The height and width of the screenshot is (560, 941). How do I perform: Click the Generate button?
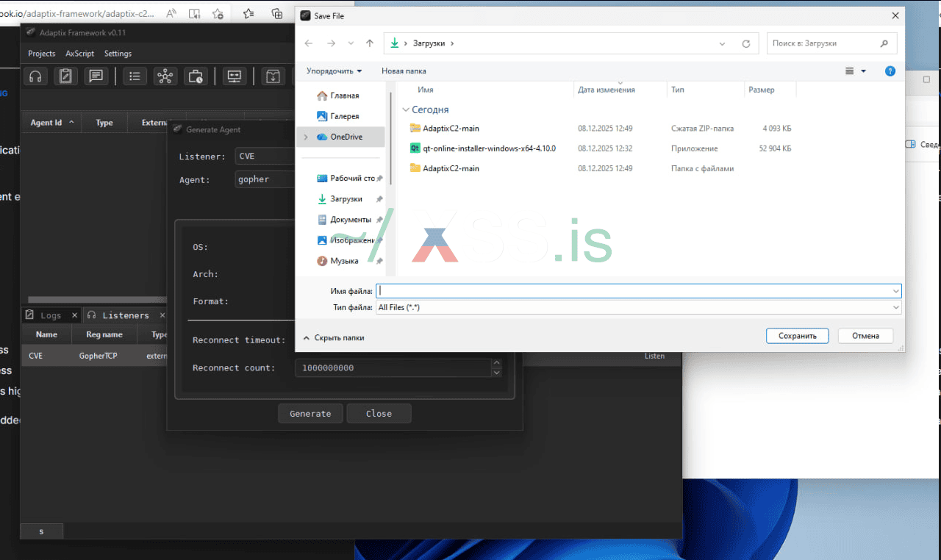pyautogui.click(x=310, y=414)
